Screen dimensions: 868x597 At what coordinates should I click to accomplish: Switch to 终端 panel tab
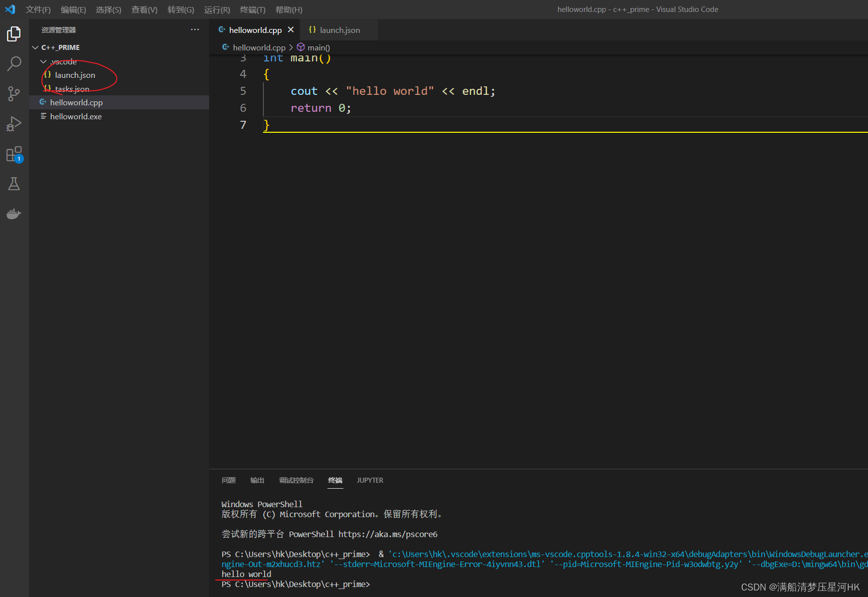(335, 480)
